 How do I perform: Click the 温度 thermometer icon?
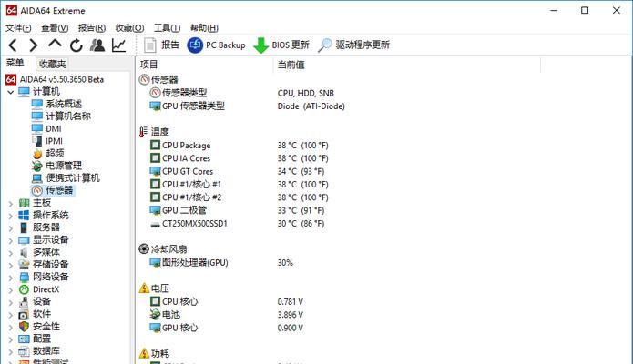click(x=143, y=132)
